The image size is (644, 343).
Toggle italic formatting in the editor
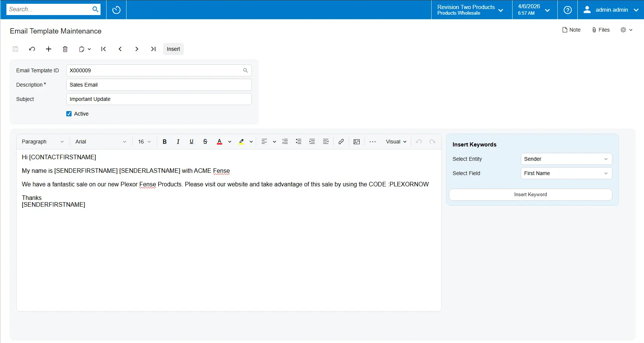click(178, 142)
